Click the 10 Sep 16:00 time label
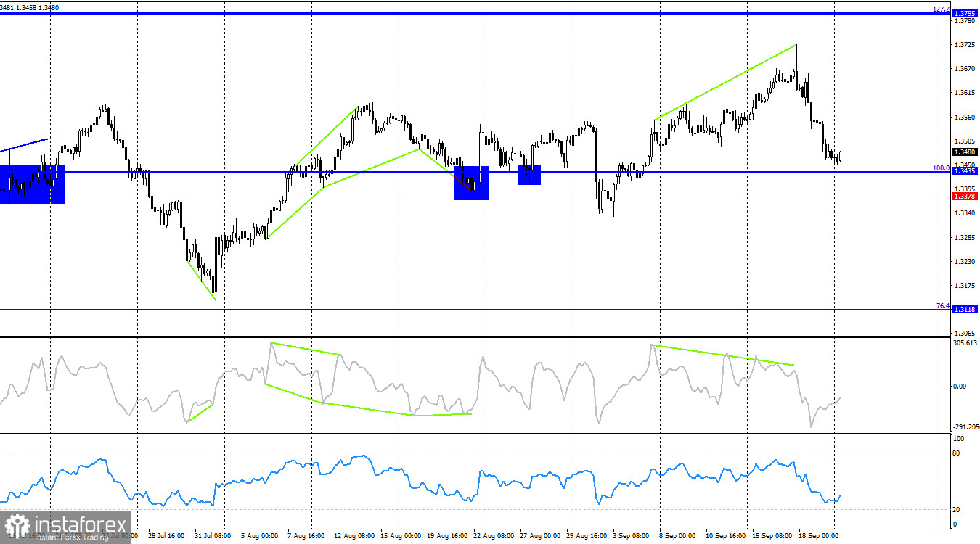Viewport: 980px width, 544px height. pos(725,537)
